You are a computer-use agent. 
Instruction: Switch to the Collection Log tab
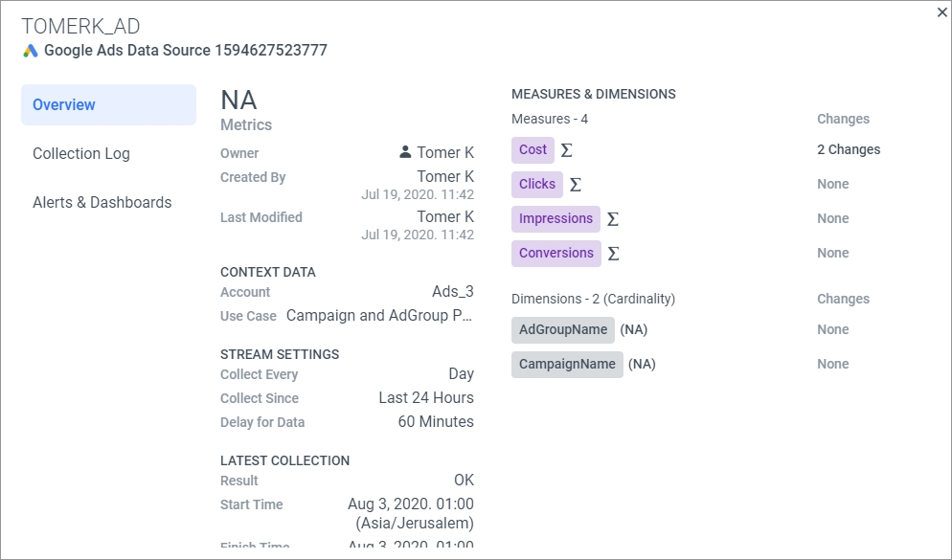tap(80, 153)
